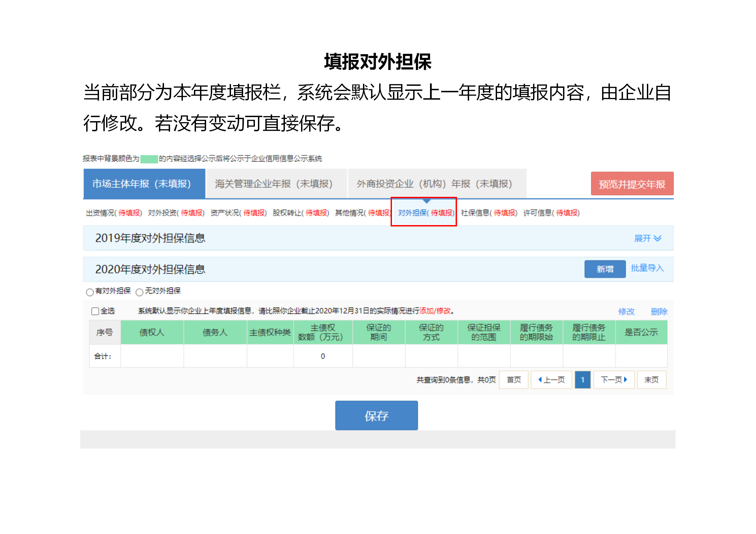Click page number 1 in pagination

tap(583, 380)
